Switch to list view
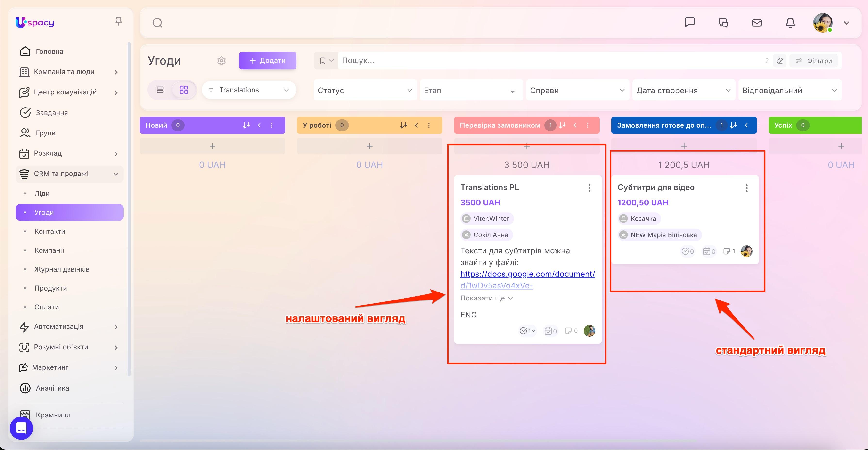The height and width of the screenshot is (450, 868). point(160,90)
